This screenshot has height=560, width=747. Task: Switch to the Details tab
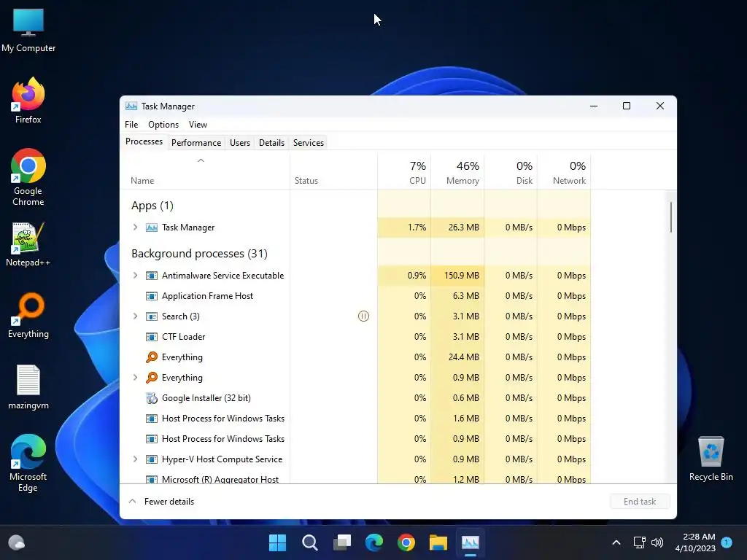pos(271,143)
